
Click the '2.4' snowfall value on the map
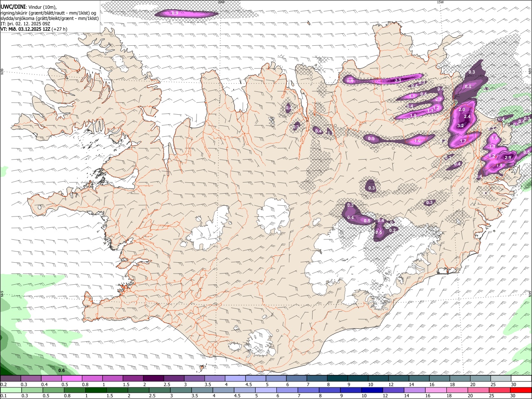pos(467,116)
